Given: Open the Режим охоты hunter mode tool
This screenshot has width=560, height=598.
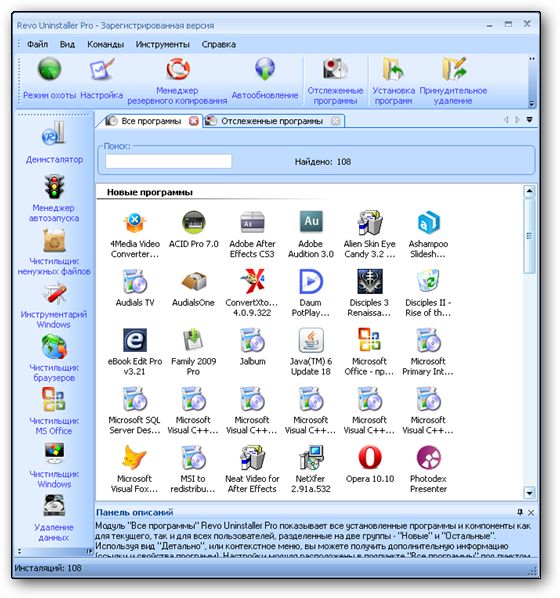Looking at the screenshot, I should (50, 78).
